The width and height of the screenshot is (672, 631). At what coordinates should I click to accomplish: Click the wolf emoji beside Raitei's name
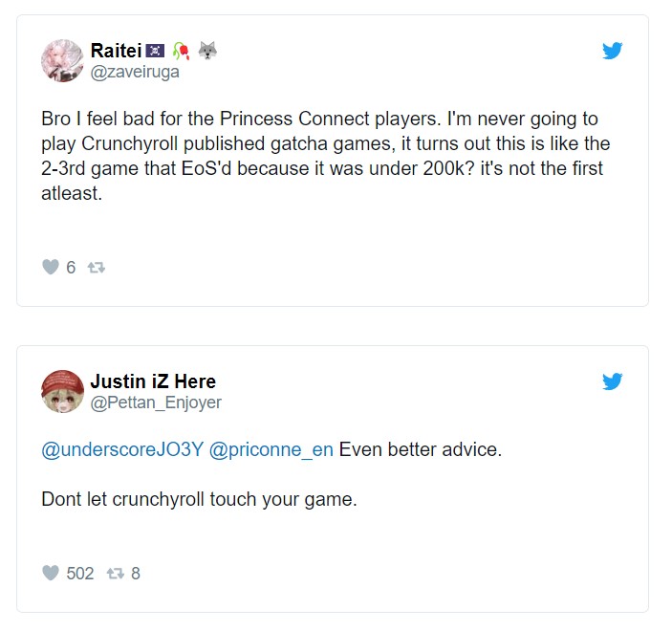pos(207,51)
